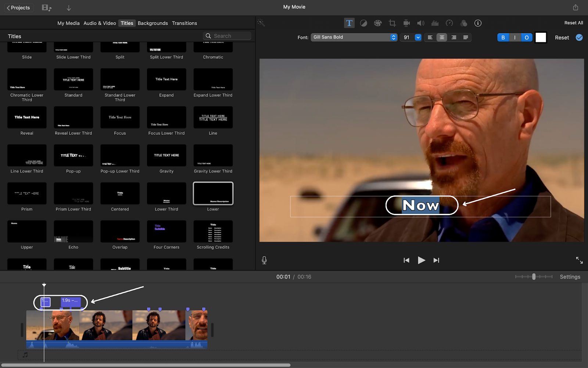
Task: Select the Title text settings icon
Action: tap(349, 23)
